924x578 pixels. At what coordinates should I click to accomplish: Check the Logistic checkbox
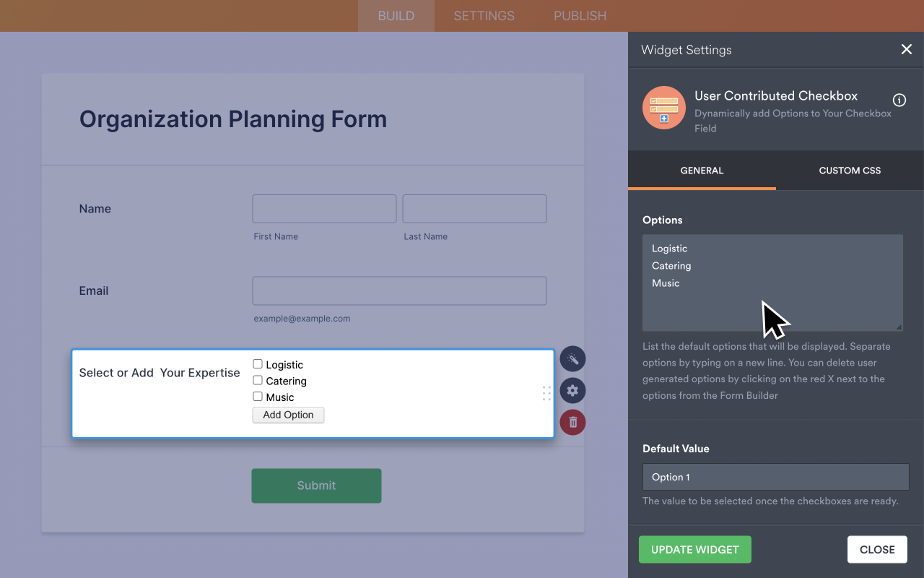tap(257, 364)
